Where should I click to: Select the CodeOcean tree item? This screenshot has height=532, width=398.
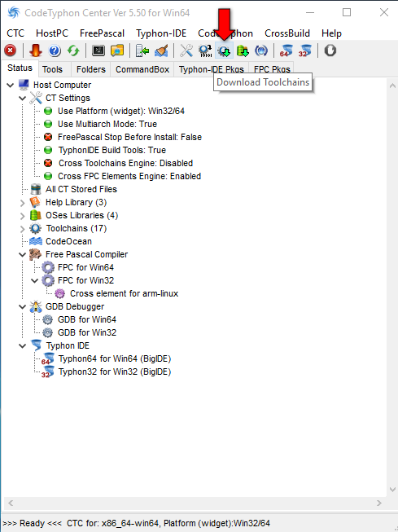[x=68, y=241]
